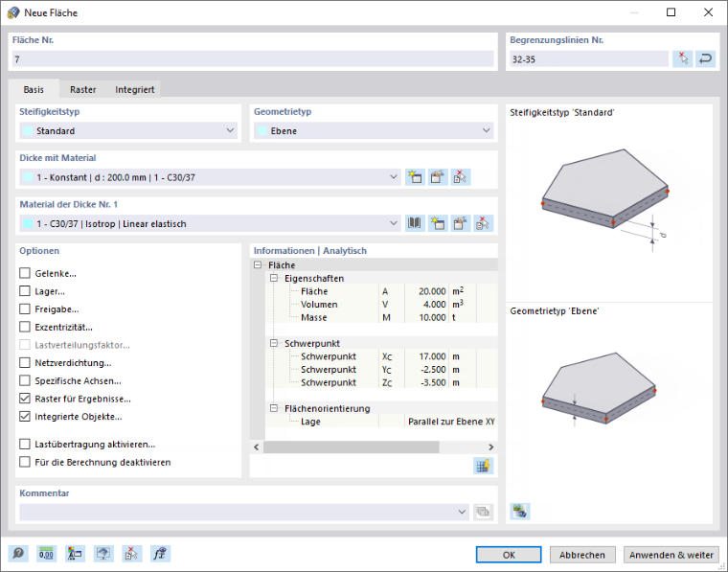Viewport: 728px width, 572px height.
Task: Pick boundary lines graphically icon
Action: (x=682, y=59)
